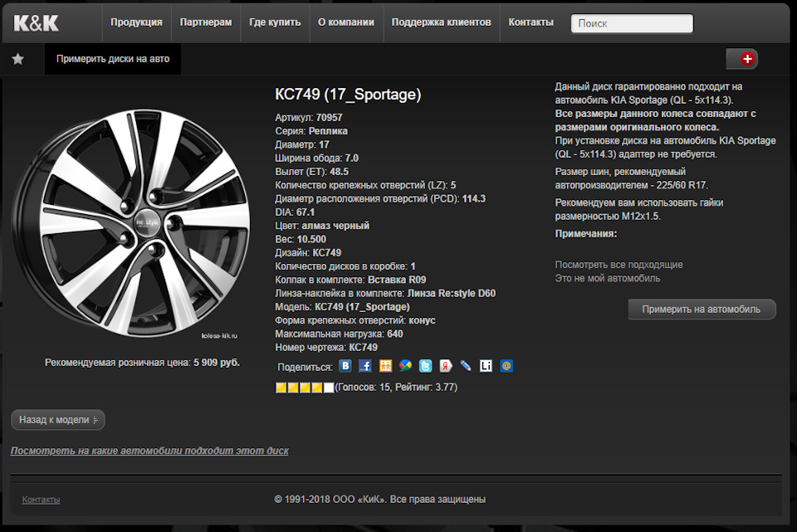Open the О компании menu

pos(345,22)
